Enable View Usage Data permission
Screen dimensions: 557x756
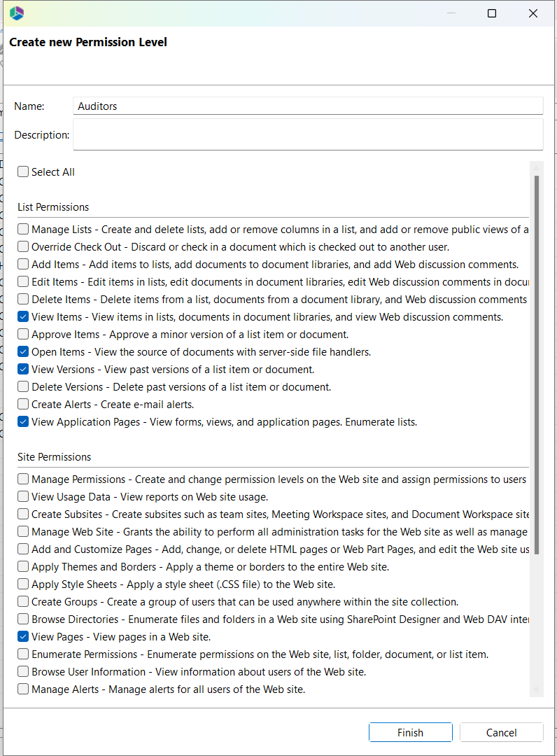[x=24, y=497]
